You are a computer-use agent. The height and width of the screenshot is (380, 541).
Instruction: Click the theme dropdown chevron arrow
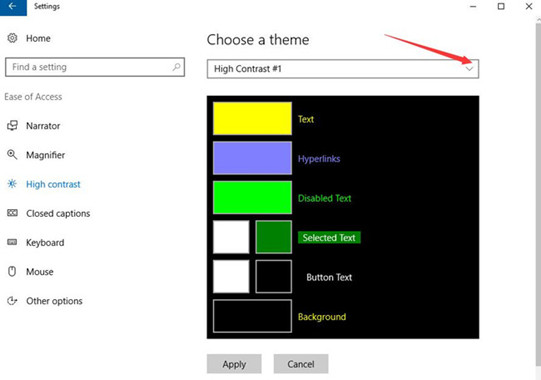(x=469, y=69)
